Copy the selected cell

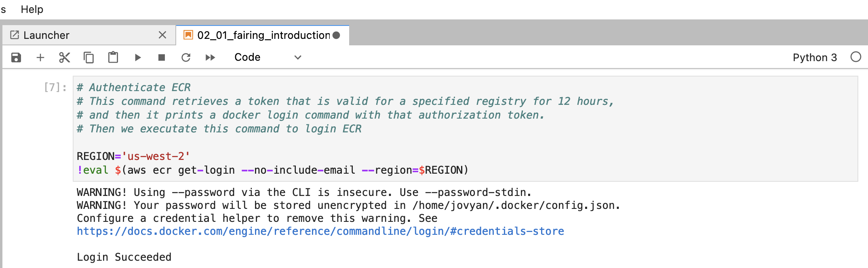point(89,57)
